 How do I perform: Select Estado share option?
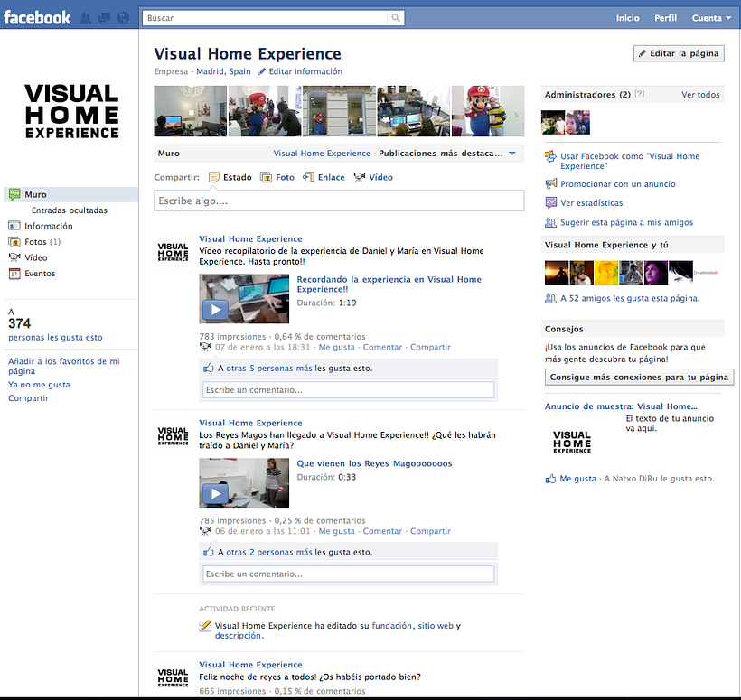coord(230,178)
